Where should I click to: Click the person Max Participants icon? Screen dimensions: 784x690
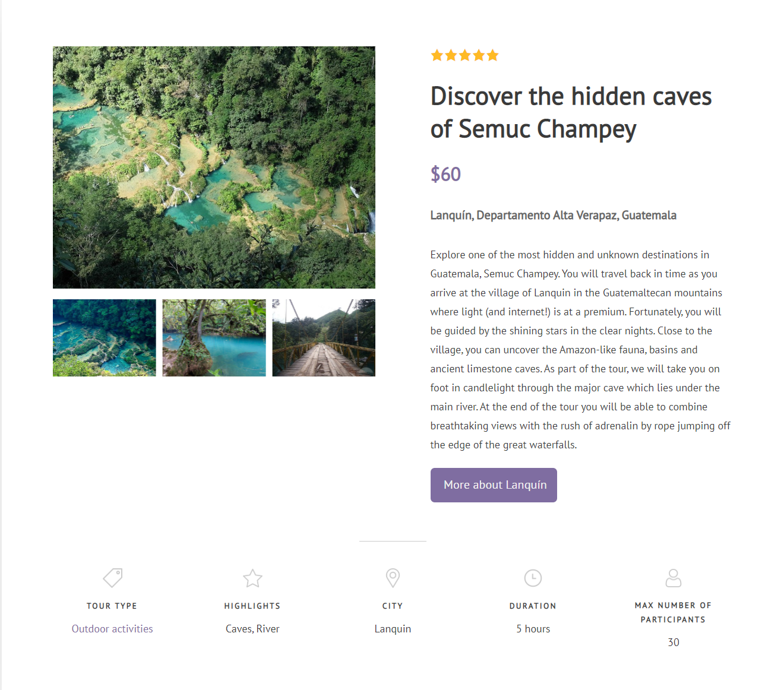coord(673,578)
